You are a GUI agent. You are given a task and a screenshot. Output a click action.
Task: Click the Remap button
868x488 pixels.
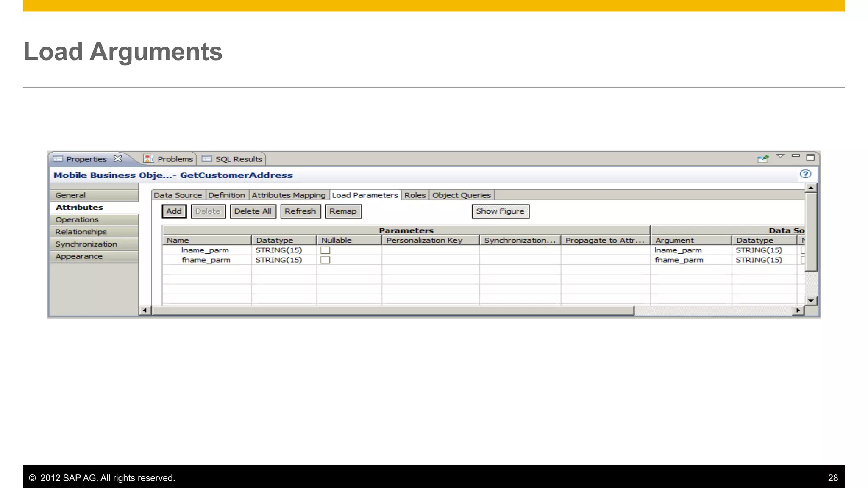[343, 211]
